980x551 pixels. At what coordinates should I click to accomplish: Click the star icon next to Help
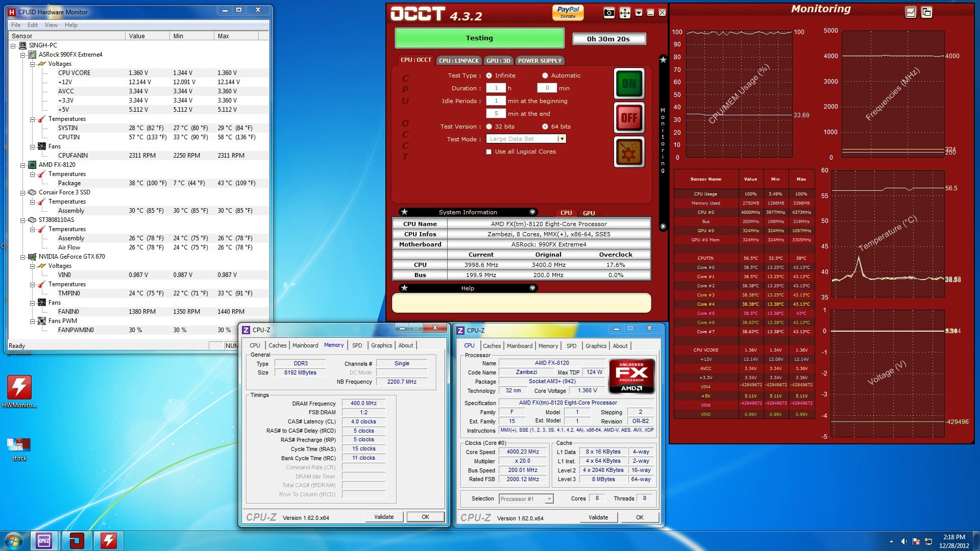click(404, 288)
